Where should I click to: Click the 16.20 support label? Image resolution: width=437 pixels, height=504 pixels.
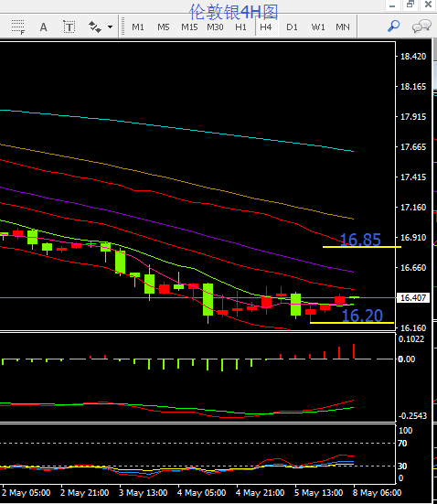[362, 316]
